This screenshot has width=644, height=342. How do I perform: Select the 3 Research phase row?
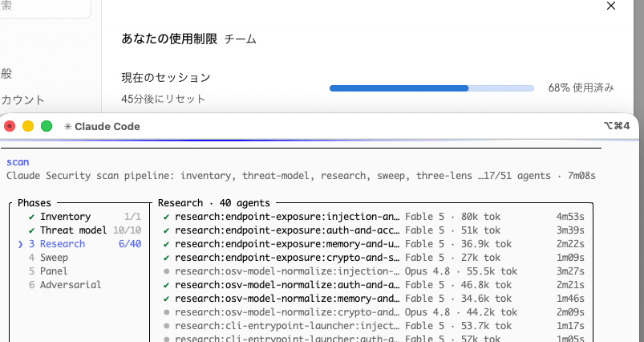(x=80, y=244)
